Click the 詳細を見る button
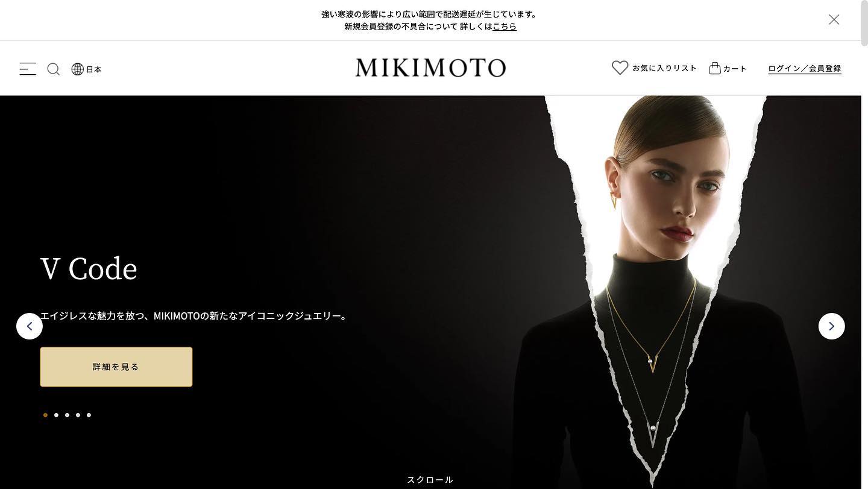 pos(116,367)
